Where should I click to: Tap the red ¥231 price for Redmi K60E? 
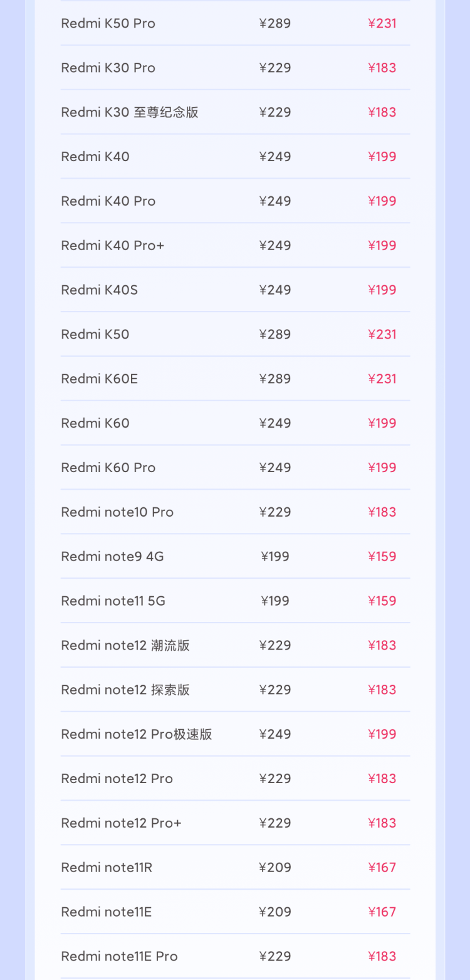pos(382,379)
